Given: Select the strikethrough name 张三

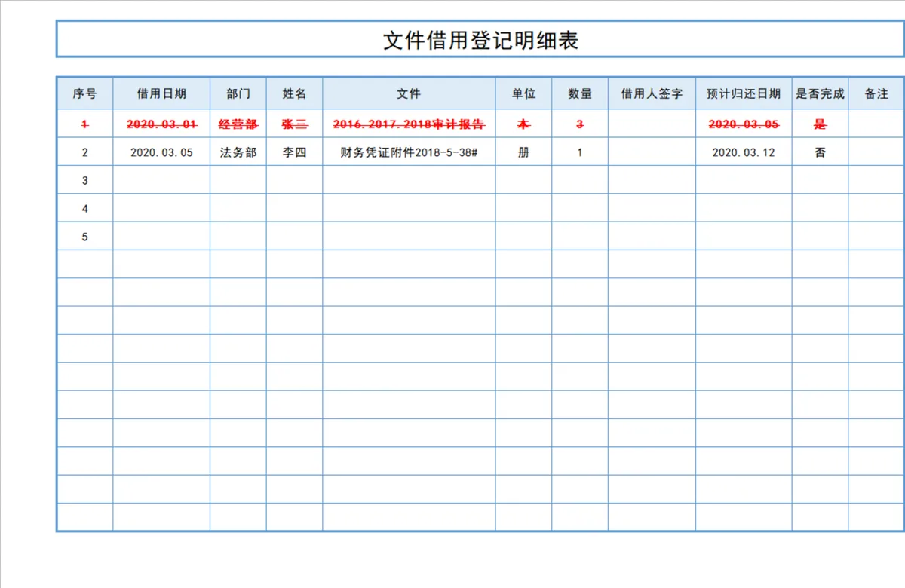Looking at the screenshot, I should (x=295, y=124).
